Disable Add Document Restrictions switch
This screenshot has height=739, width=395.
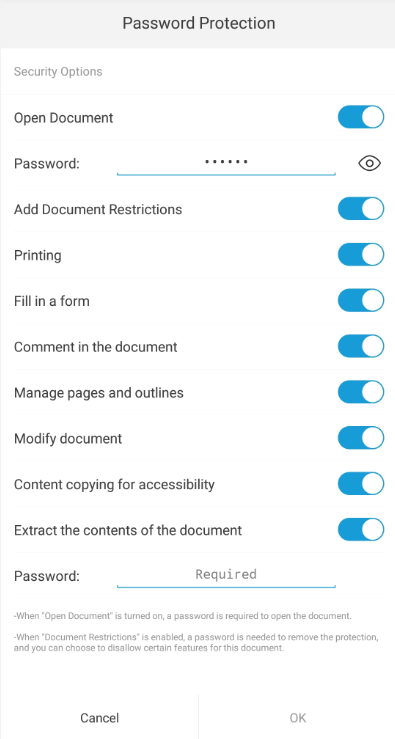[x=361, y=209]
